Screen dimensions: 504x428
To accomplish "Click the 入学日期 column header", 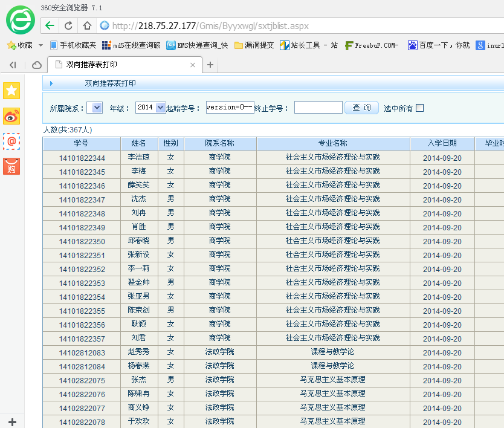I will tap(442, 144).
